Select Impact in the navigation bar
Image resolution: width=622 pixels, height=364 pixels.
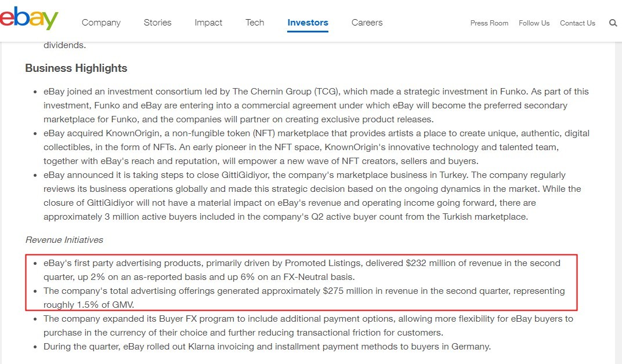[208, 23]
